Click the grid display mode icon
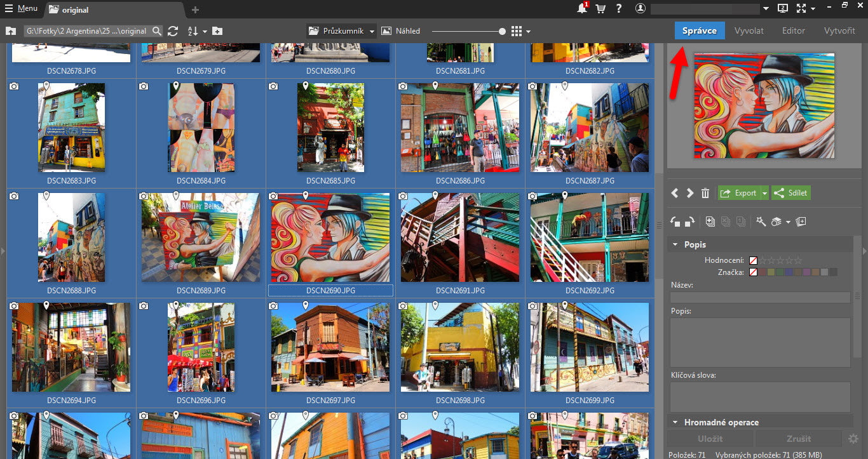868x459 pixels. [517, 31]
